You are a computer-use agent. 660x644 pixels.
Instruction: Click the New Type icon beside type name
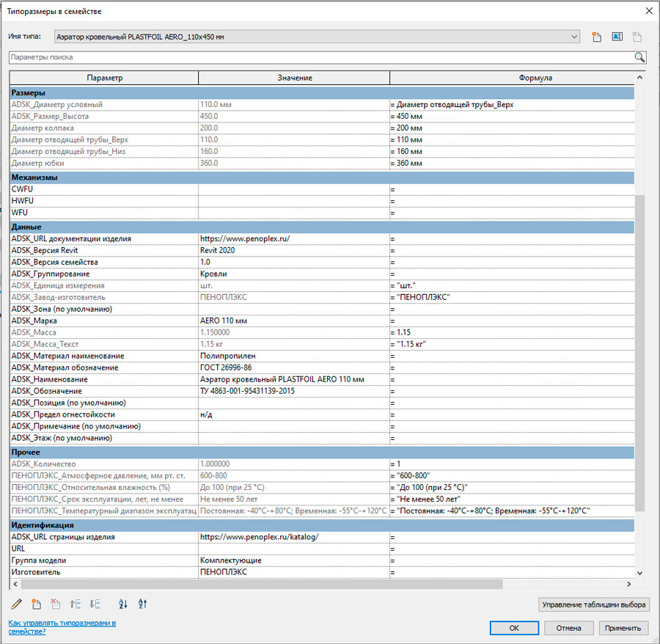coord(596,37)
